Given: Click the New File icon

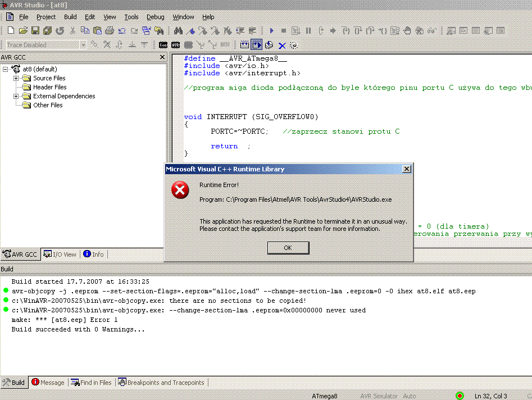Looking at the screenshot, I should click(x=11, y=30).
